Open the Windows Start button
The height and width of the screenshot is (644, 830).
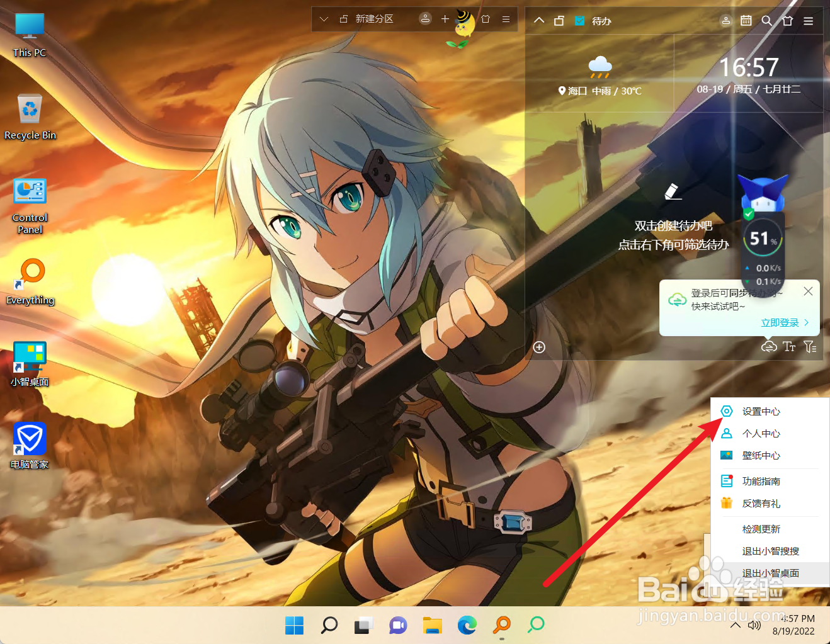pyautogui.click(x=294, y=625)
